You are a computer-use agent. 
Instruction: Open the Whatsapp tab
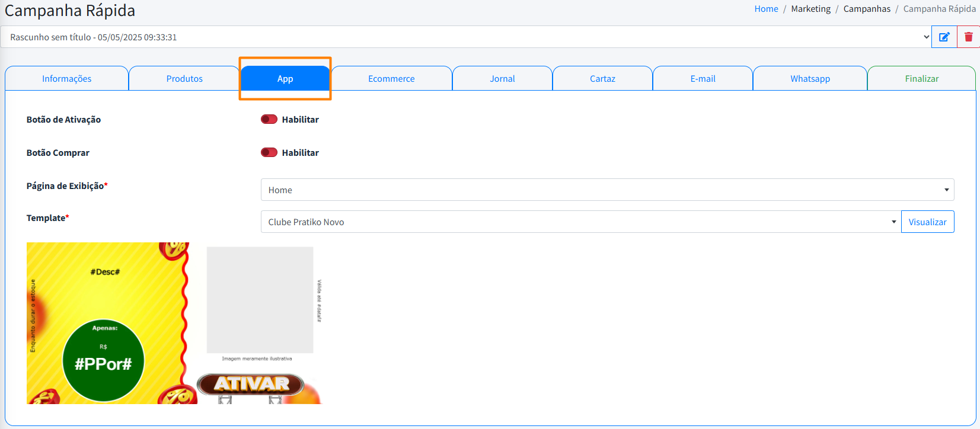click(x=810, y=79)
